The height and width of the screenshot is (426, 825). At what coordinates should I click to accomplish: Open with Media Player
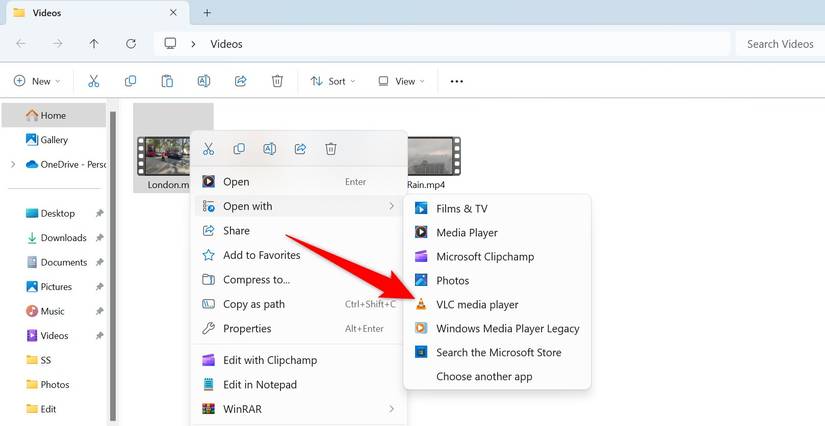[x=497, y=232]
